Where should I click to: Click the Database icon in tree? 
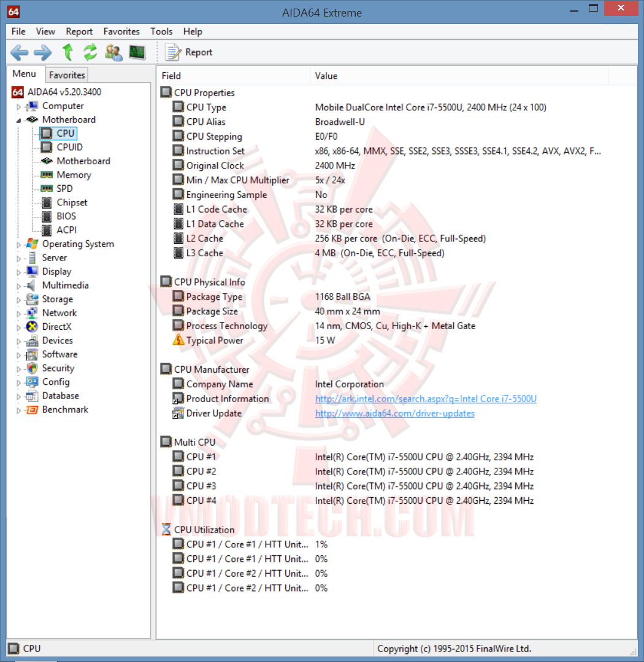pos(32,395)
